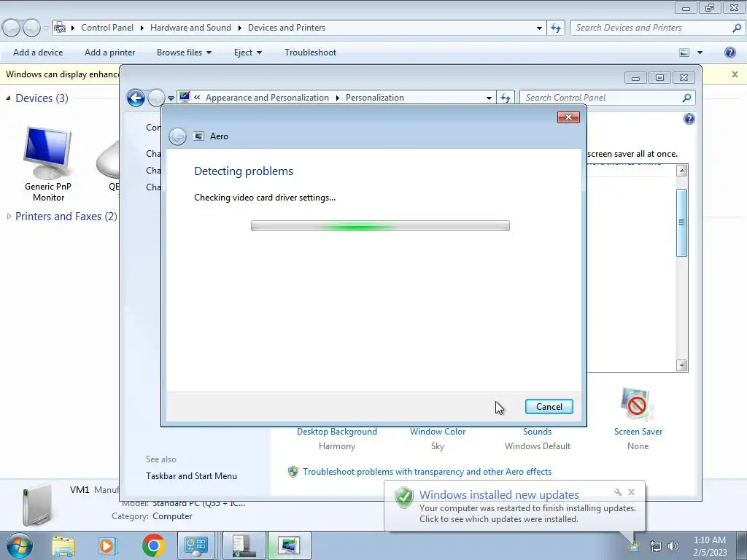This screenshot has width=747, height=560.
Task: Click the detecting problems progress bar
Action: click(x=380, y=226)
